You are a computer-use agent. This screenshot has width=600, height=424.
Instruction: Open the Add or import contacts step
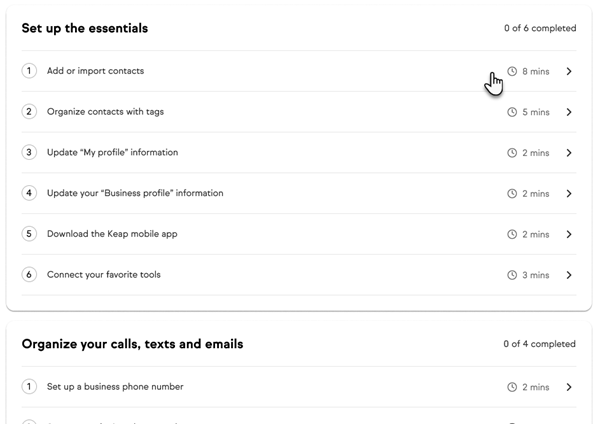click(95, 71)
